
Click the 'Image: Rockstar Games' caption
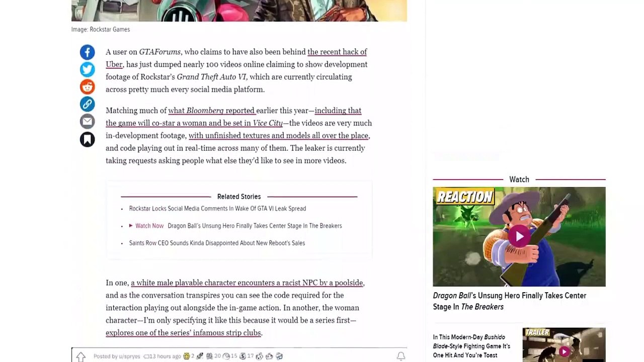101,30
